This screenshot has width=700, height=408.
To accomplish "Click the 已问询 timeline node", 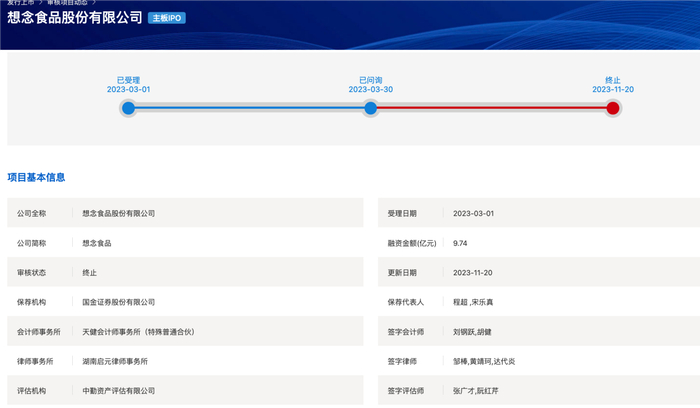I will click(371, 108).
